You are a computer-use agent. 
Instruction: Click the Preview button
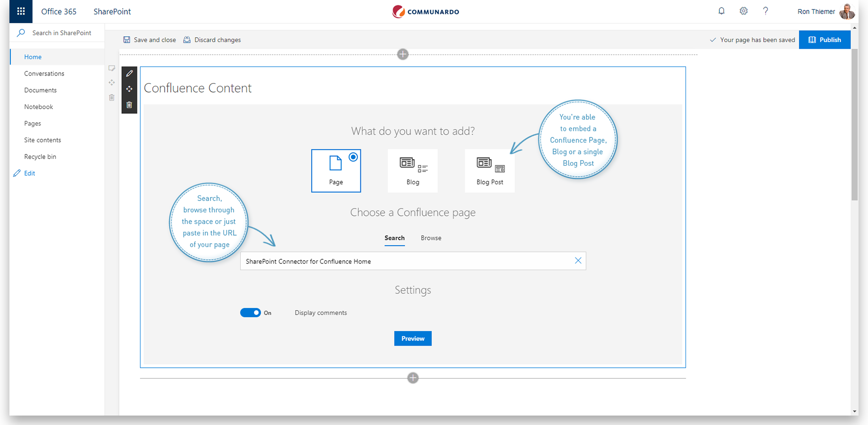tap(413, 339)
